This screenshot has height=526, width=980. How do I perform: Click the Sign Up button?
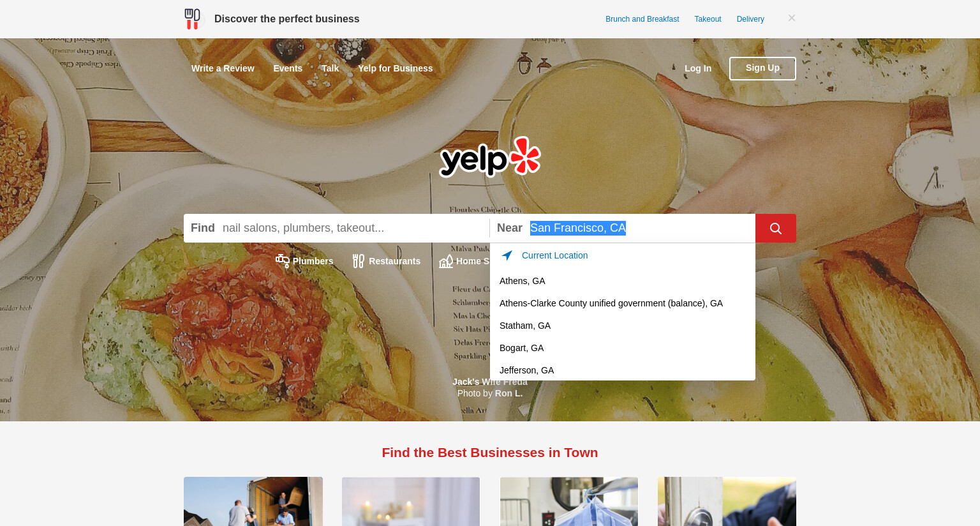tap(762, 68)
